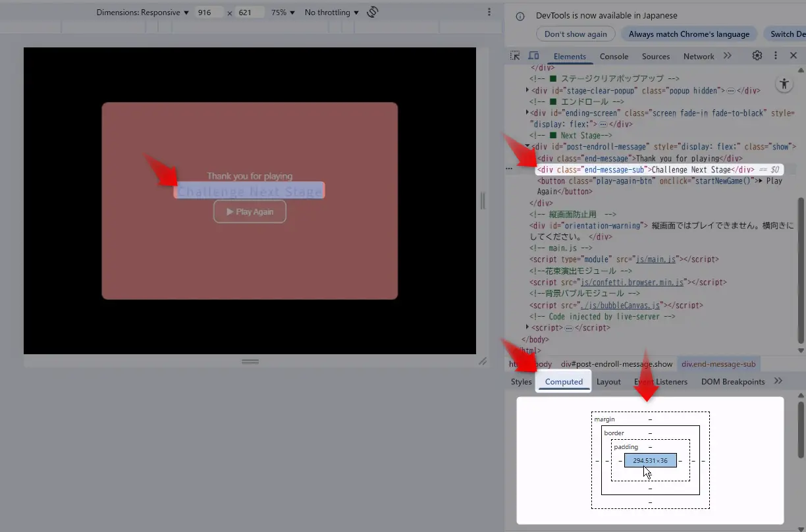Toggle the device toolbar icon
This screenshot has width=806, height=532.
coord(533,56)
